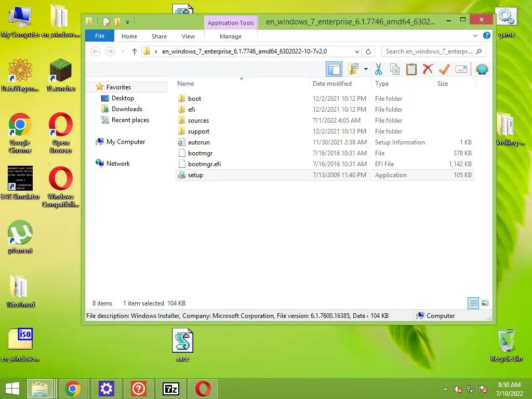
Task: Switch to Large icons view icon
Action: tap(485, 303)
